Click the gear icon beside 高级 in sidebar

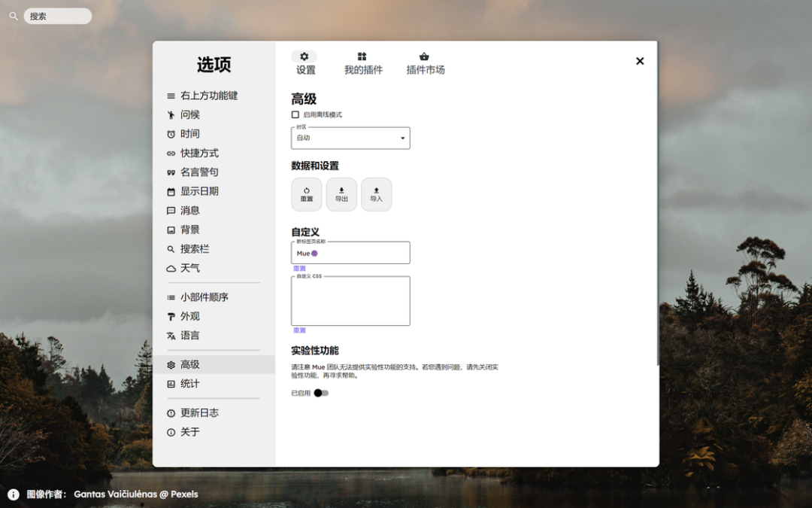[171, 365]
